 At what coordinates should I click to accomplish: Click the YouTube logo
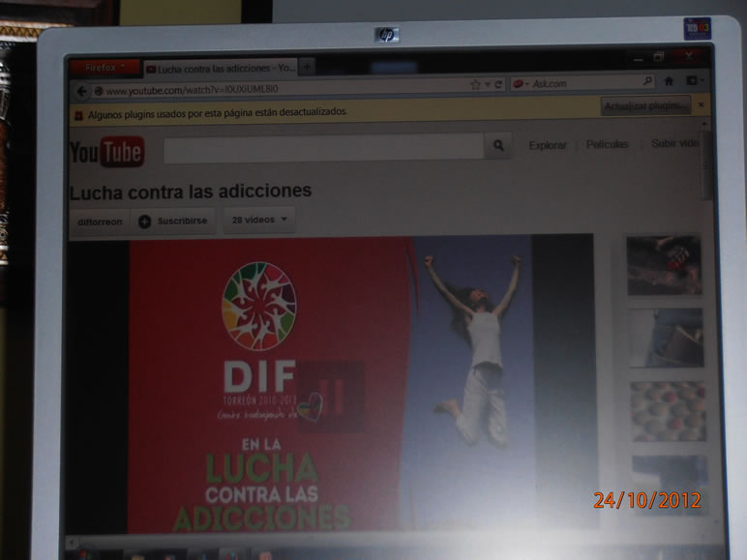coord(107,152)
